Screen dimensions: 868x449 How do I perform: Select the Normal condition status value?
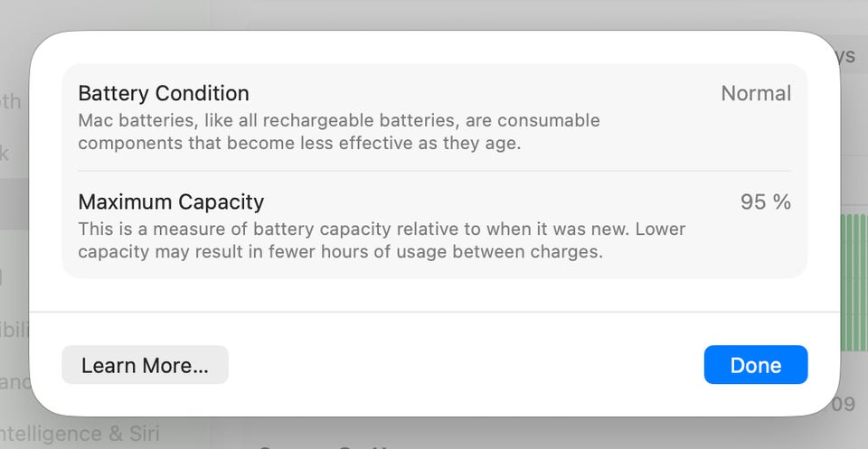tap(755, 93)
